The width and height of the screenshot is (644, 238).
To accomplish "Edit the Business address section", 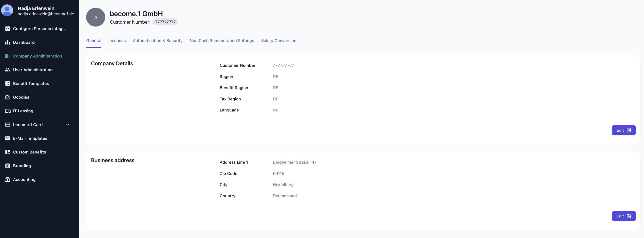I will pyautogui.click(x=623, y=216).
